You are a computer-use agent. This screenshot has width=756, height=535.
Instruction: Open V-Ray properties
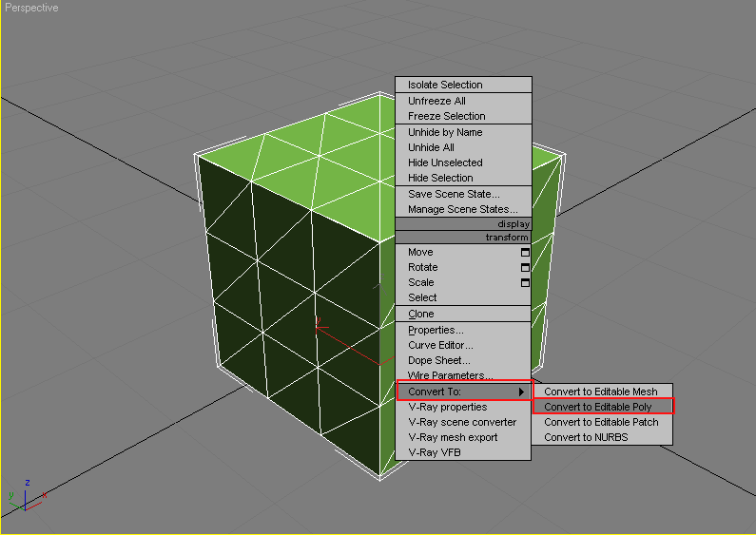click(x=463, y=407)
